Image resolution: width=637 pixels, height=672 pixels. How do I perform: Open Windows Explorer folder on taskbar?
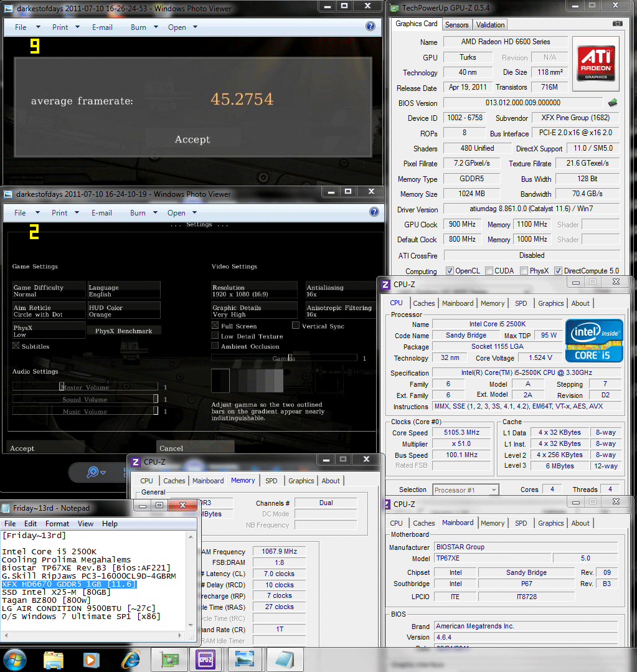coord(54,660)
